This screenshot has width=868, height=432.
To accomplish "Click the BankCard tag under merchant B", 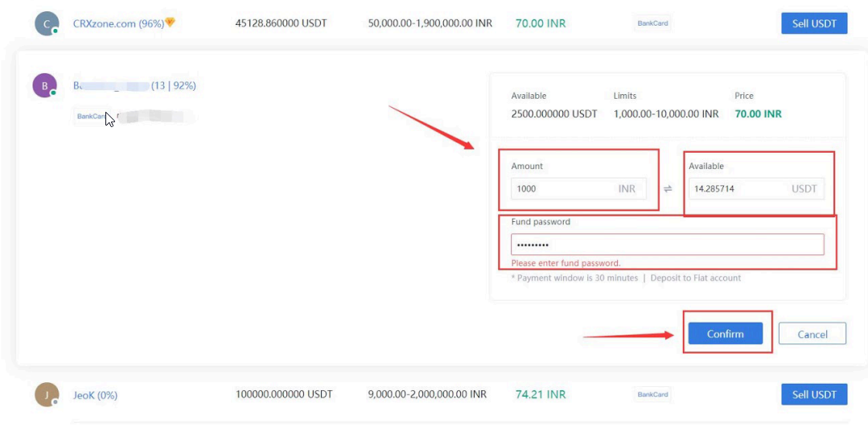I will tap(91, 117).
